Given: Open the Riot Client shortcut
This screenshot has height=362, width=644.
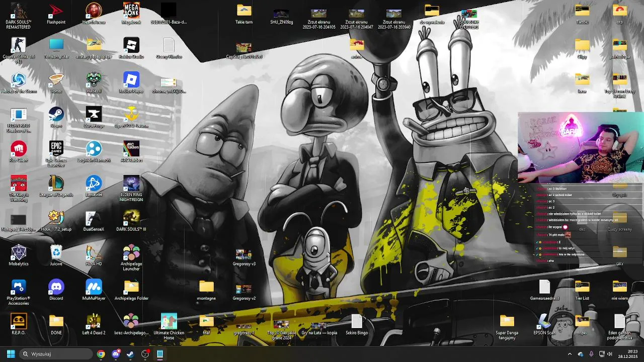Looking at the screenshot, I should [x=19, y=152].
